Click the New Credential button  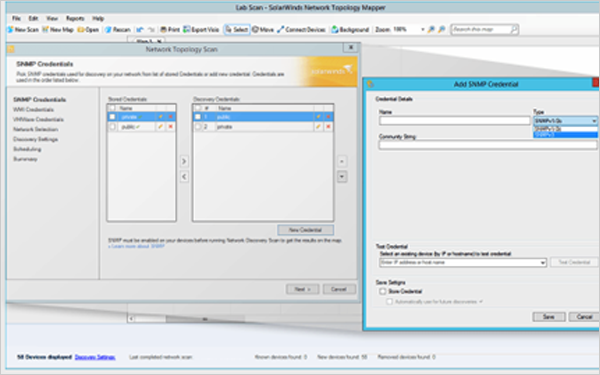305,230
